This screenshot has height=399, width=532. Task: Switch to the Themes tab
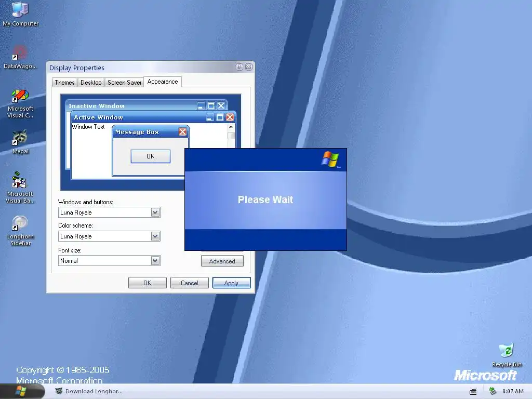pos(64,83)
